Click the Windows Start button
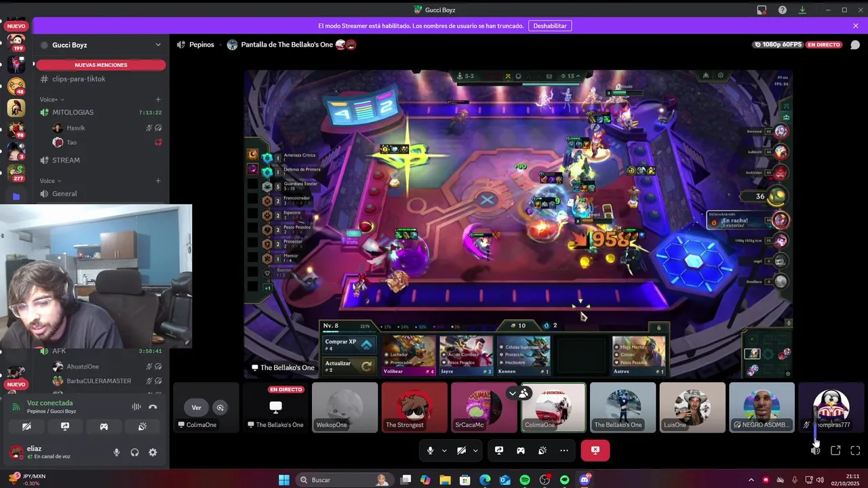868x488 pixels. click(284, 480)
